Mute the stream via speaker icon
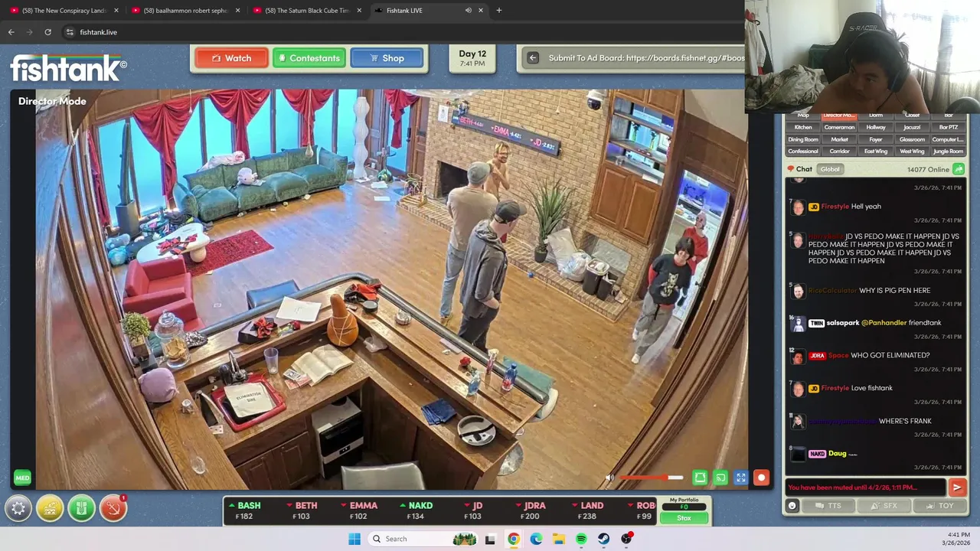980x551 pixels. tap(609, 478)
